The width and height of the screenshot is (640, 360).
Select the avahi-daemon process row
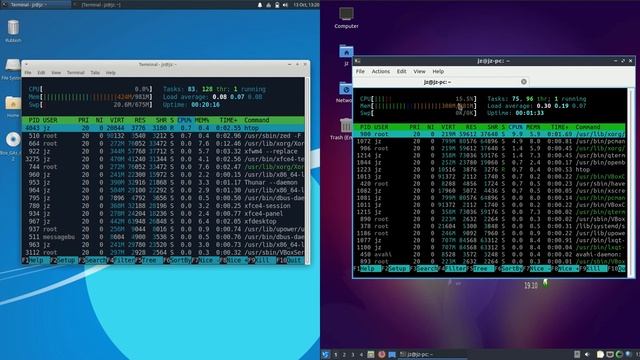[x=489, y=254]
